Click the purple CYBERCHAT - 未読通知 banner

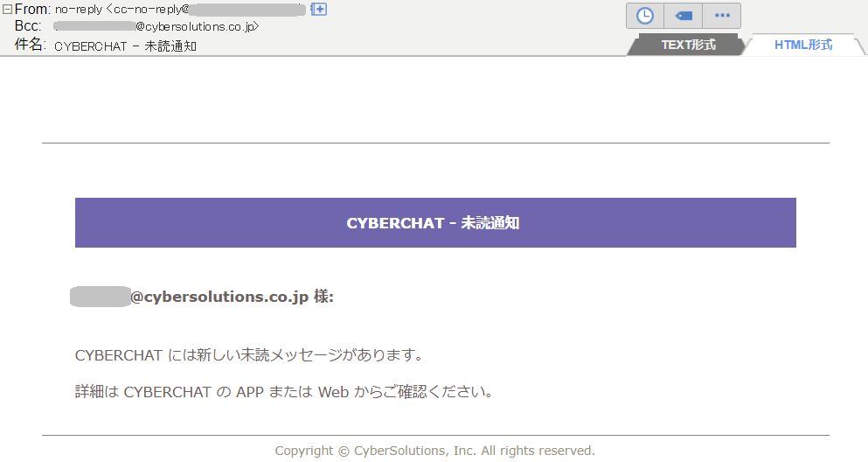tap(435, 223)
